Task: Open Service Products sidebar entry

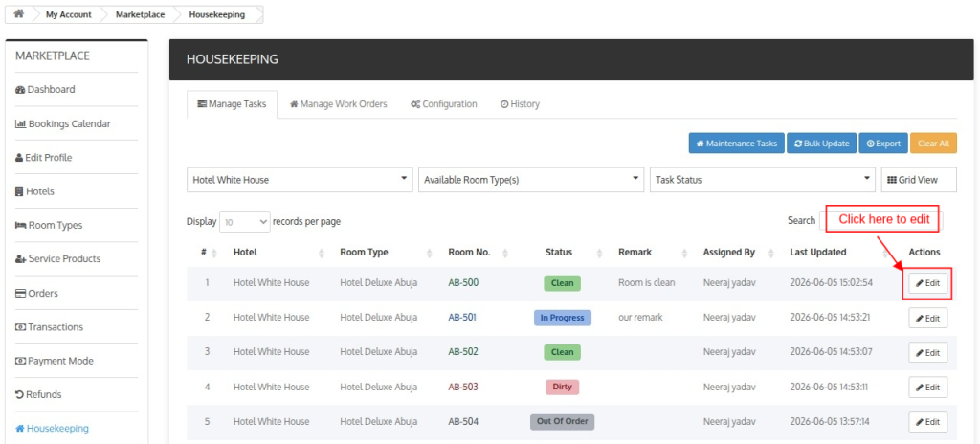Action: click(x=57, y=259)
